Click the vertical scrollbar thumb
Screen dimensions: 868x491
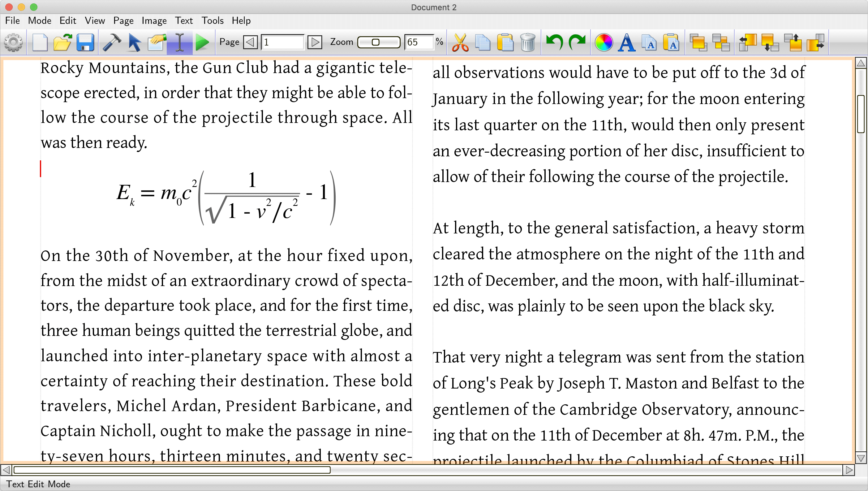pos(861,114)
